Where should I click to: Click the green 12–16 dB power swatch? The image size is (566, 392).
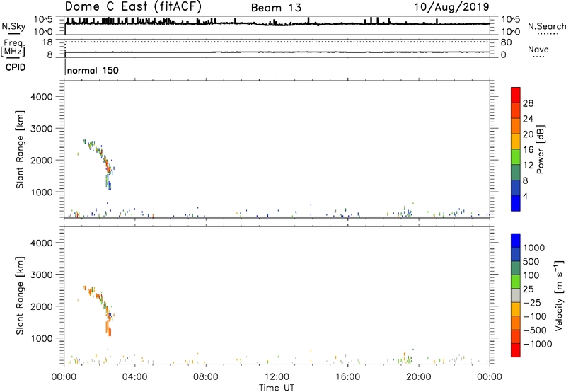click(516, 156)
